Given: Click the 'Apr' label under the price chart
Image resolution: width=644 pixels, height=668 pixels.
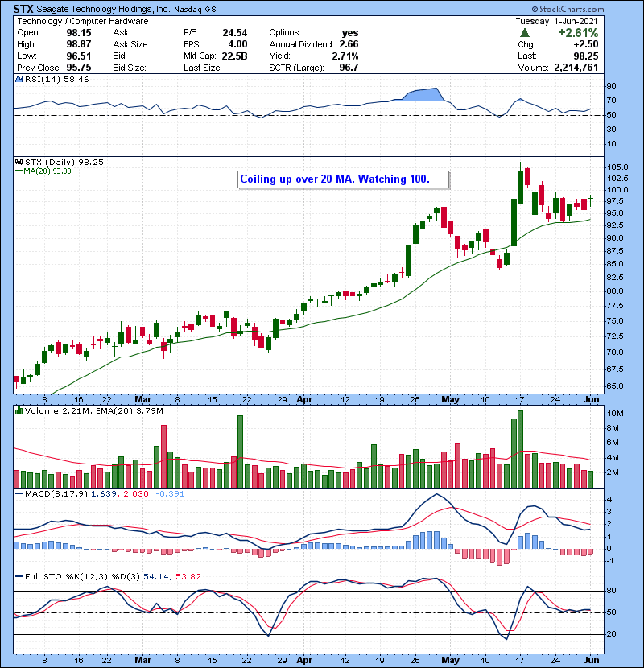Looking at the screenshot, I should [304, 400].
